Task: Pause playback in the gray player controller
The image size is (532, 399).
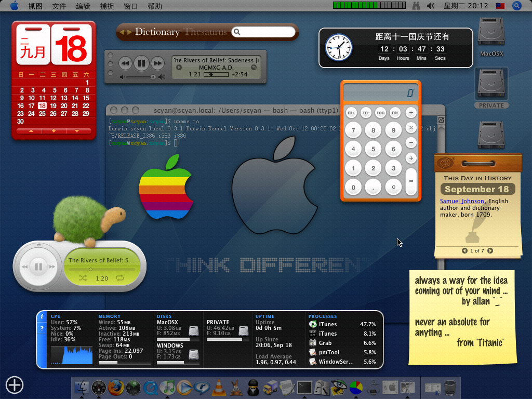Action: coord(141,63)
